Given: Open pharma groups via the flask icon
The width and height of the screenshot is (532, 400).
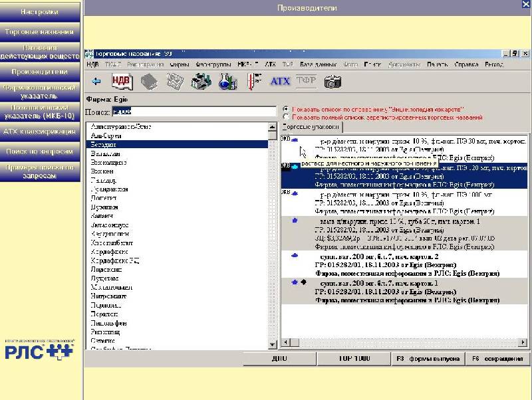Looking at the screenshot, I should (227, 82).
